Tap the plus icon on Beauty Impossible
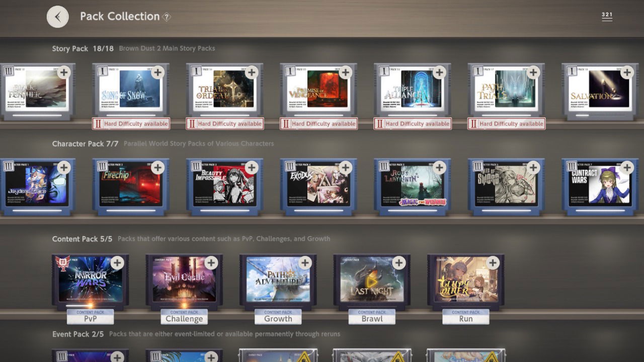 252,167
